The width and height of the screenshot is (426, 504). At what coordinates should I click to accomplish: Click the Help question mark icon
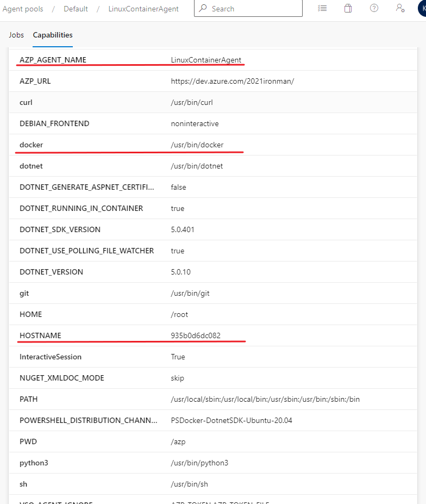pyautogui.click(x=374, y=9)
